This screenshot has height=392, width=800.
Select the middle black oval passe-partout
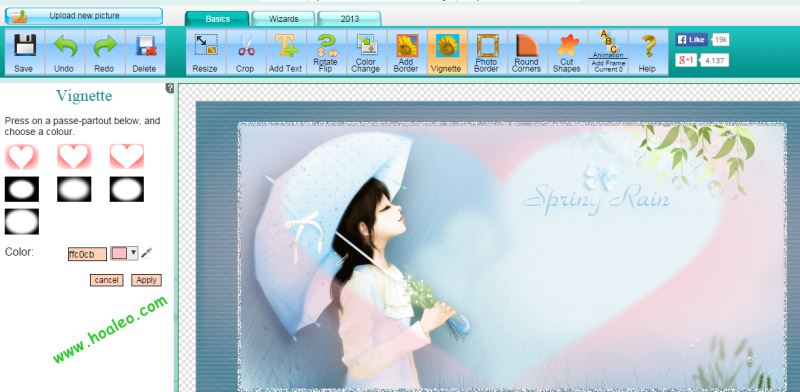coord(74,189)
